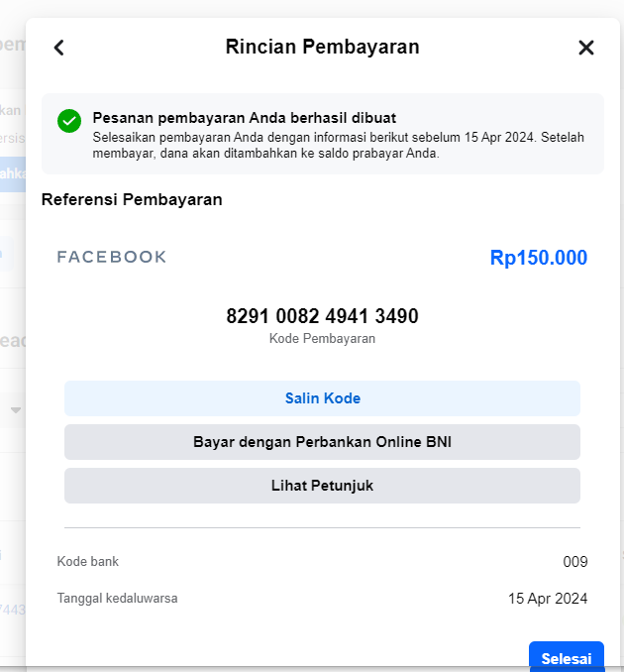Go back using the left chevron arrow
The image size is (624, 672).
59,48
